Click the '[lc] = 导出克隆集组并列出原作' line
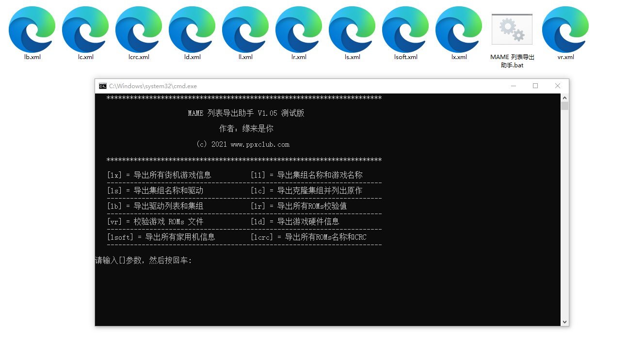 (306, 190)
